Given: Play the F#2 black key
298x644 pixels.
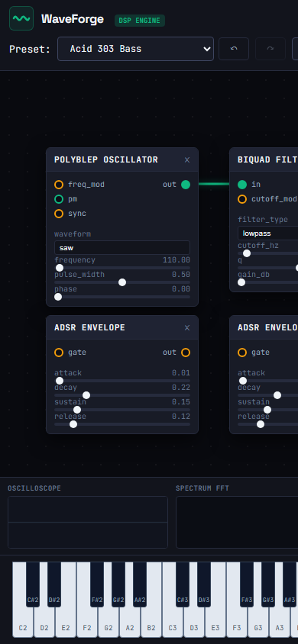Looking at the screenshot, I should tap(97, 584).
